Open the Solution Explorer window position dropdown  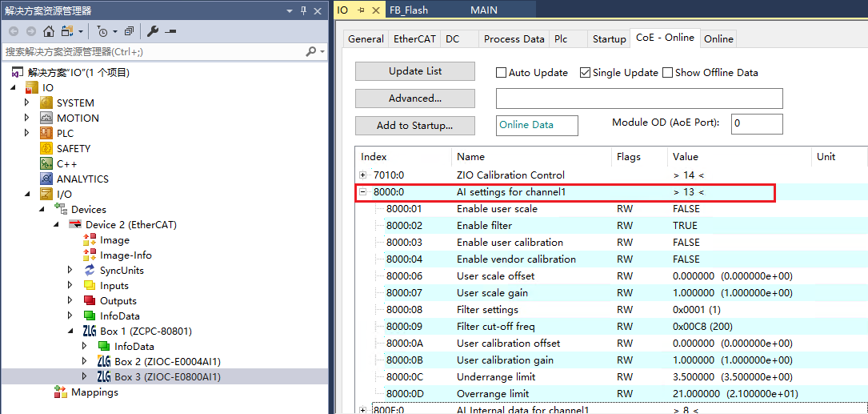(x=290, y=10)
